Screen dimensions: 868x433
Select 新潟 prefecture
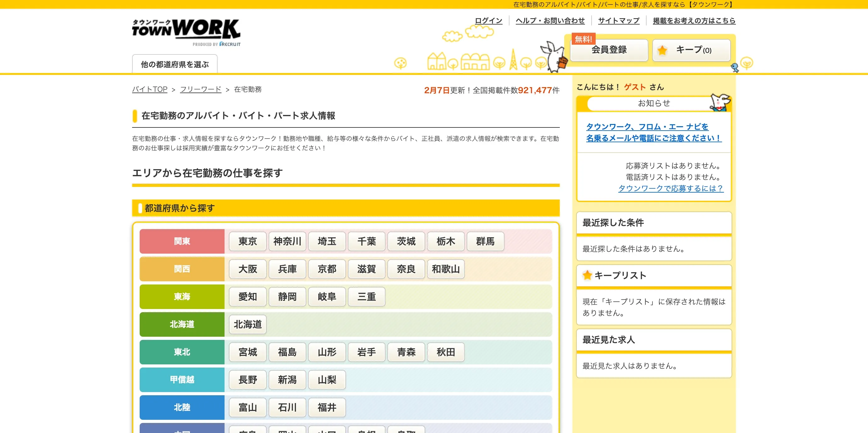tap(287, 380)
